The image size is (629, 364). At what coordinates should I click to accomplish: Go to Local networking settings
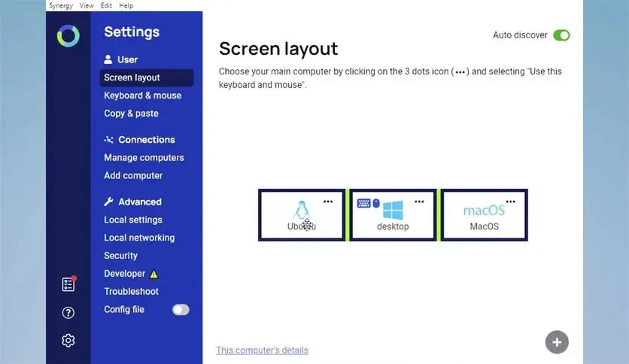pyautogui.click(x=139, y=238)
